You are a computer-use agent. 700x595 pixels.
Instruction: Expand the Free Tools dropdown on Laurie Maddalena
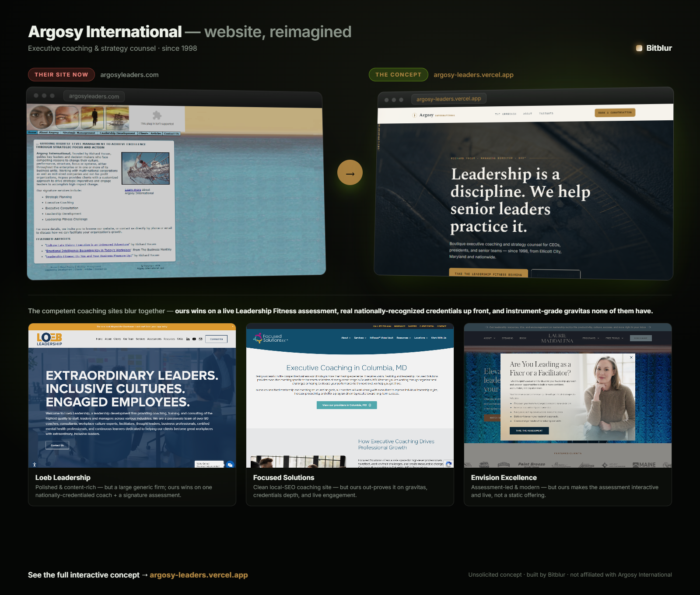tap(614, 338)
